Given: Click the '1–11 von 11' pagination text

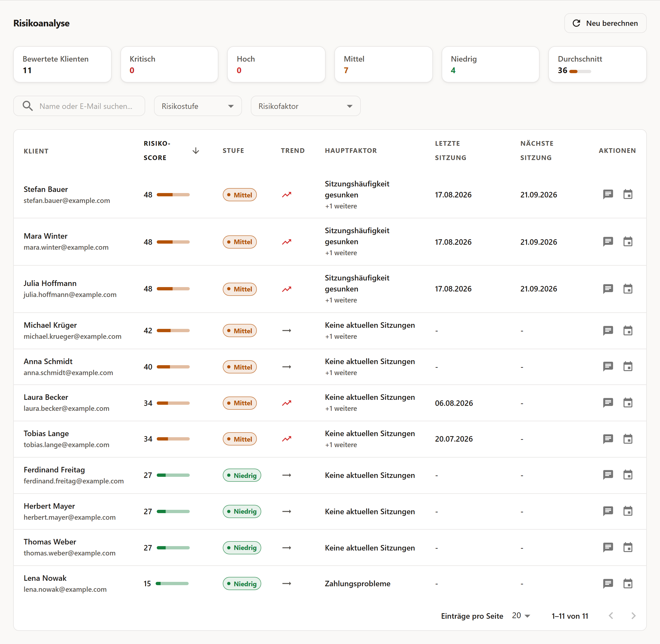Looking at the screenshot, I should 570,616.
